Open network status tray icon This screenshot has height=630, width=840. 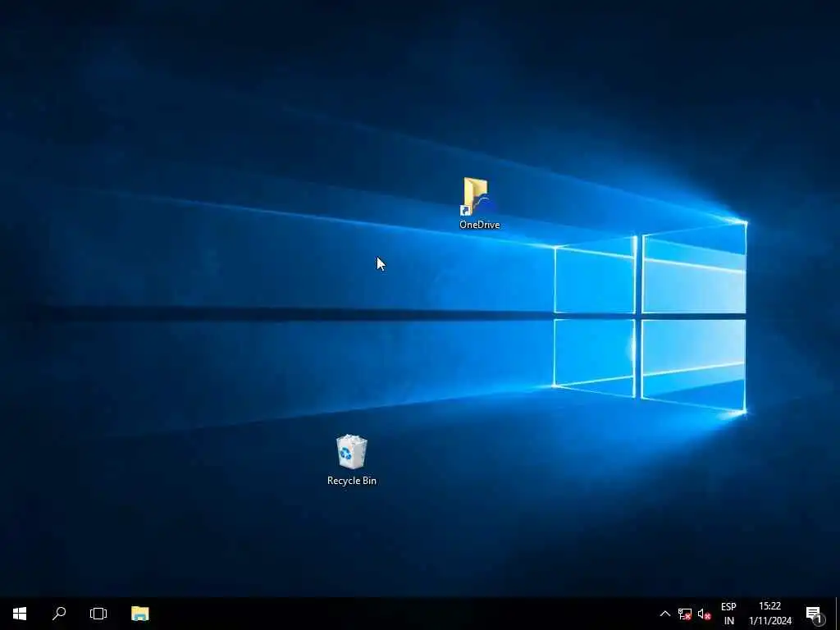pyautogui.click(x=685, y=614)
